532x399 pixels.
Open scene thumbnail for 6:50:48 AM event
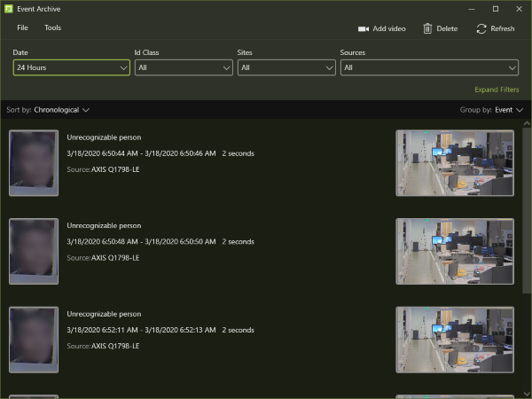(x=455, y=251)
